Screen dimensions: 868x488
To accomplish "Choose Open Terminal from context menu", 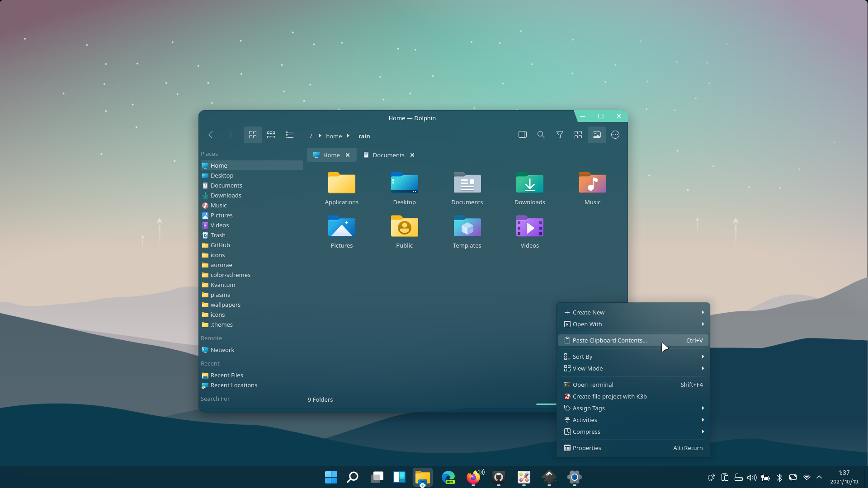I will [x=633, y=385].
